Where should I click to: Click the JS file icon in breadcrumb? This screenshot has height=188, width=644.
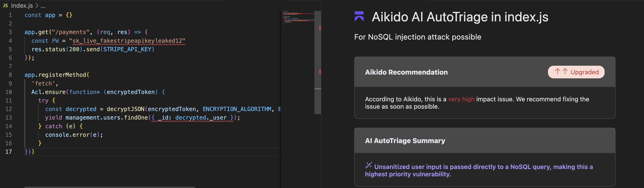(x=5, y=6)
